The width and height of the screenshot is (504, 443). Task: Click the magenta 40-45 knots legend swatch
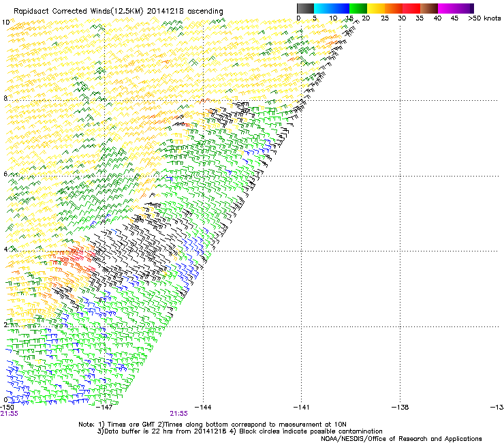pos(447,8)
